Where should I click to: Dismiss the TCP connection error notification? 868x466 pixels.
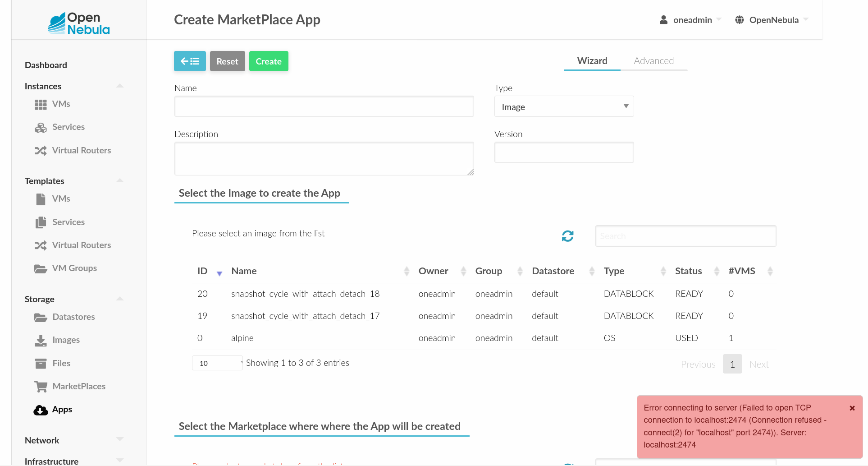pyautogui.click(x=852, y=408)
